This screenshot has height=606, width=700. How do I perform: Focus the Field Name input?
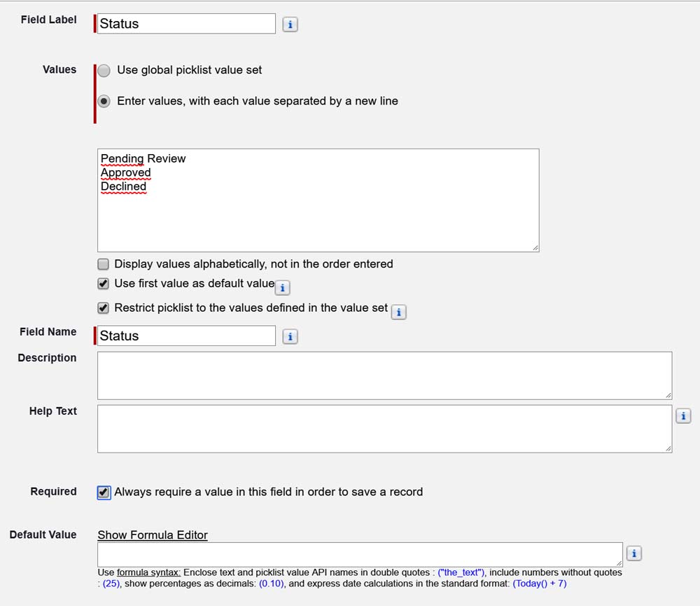(x=186, y=336)
